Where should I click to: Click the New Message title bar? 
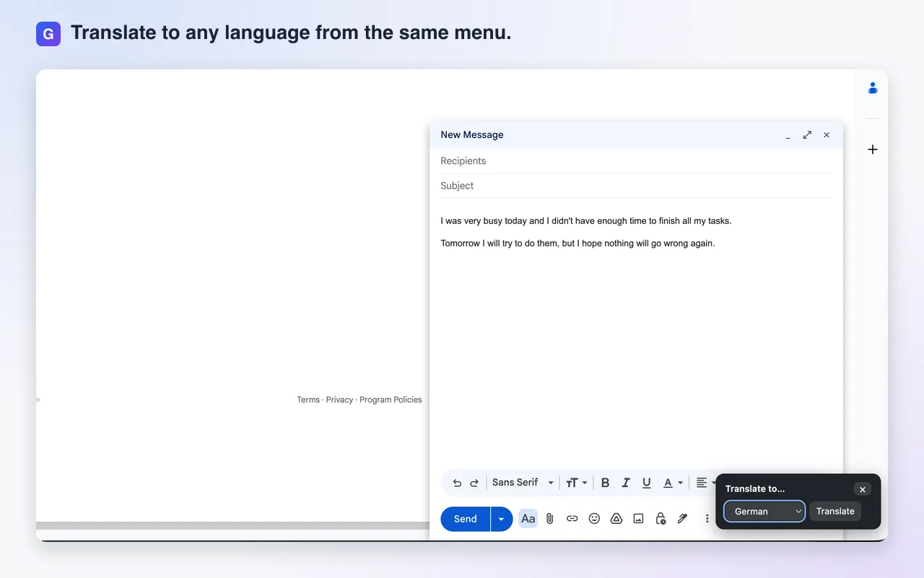636,135
